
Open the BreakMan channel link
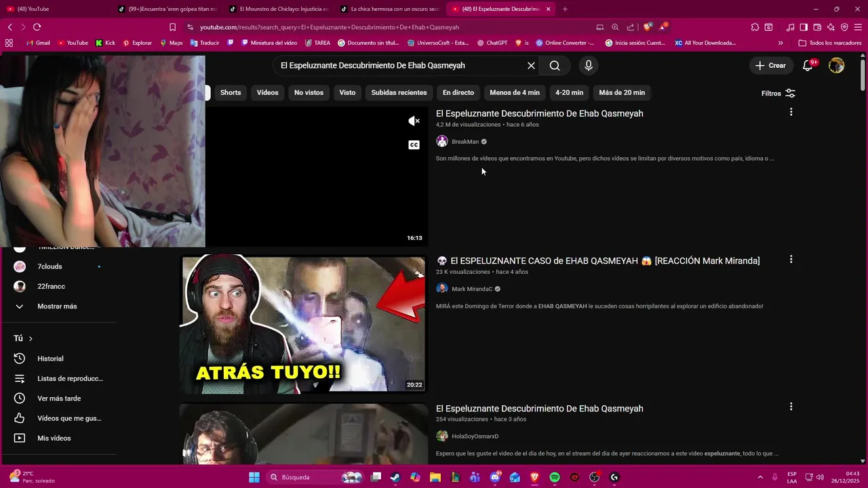click(x=465, y=142)
